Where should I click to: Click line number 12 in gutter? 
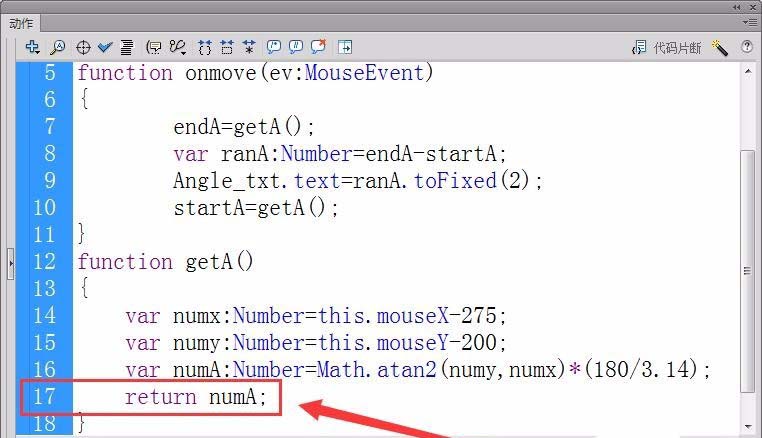coord(44,262)
